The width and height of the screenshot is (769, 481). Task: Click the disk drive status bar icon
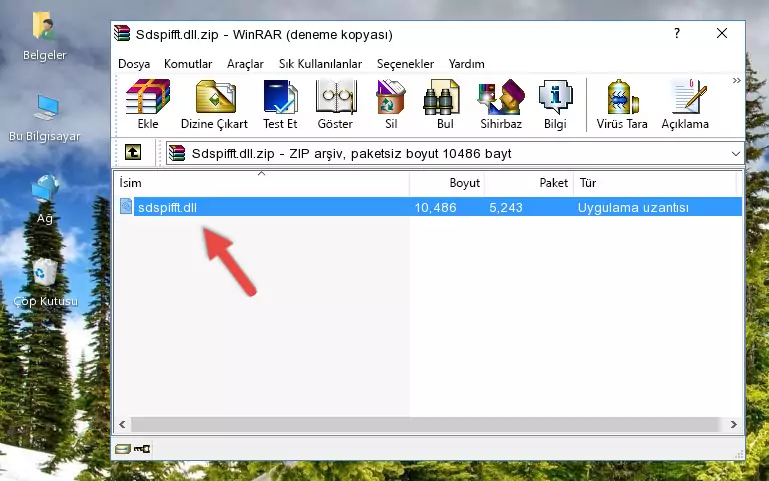(123, 449)
